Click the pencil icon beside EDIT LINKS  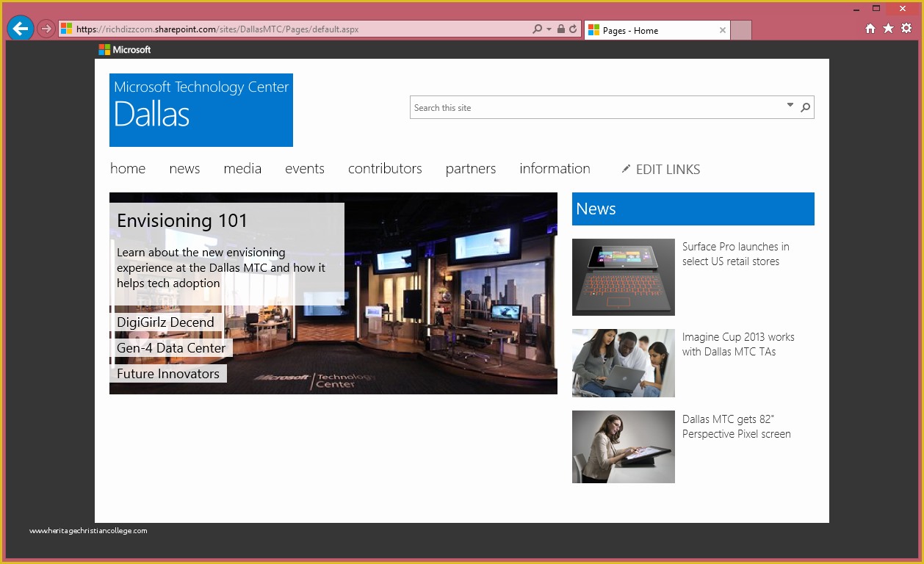(x=626, y=169)
